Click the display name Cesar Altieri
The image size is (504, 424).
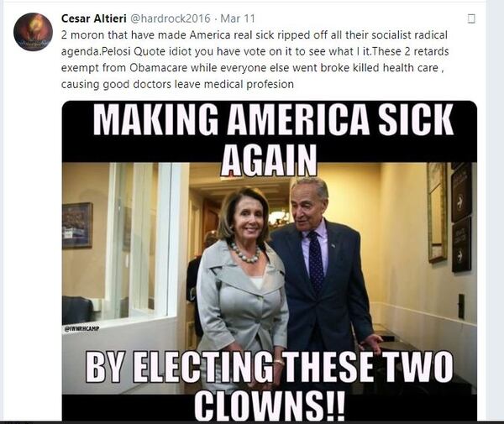93,18
